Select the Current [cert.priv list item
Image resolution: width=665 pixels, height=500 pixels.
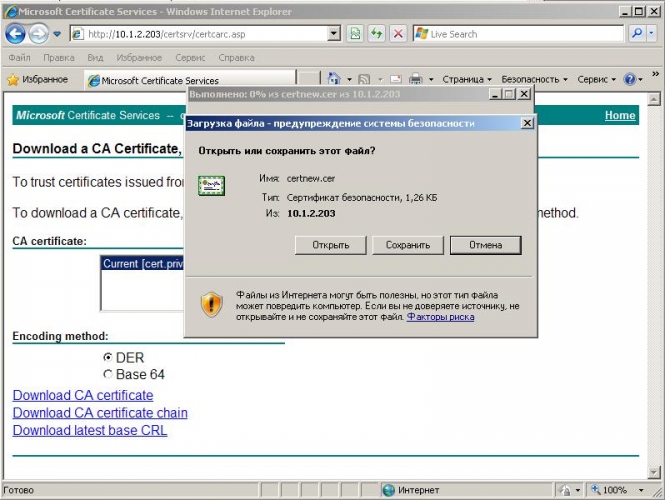pos(143,264)
